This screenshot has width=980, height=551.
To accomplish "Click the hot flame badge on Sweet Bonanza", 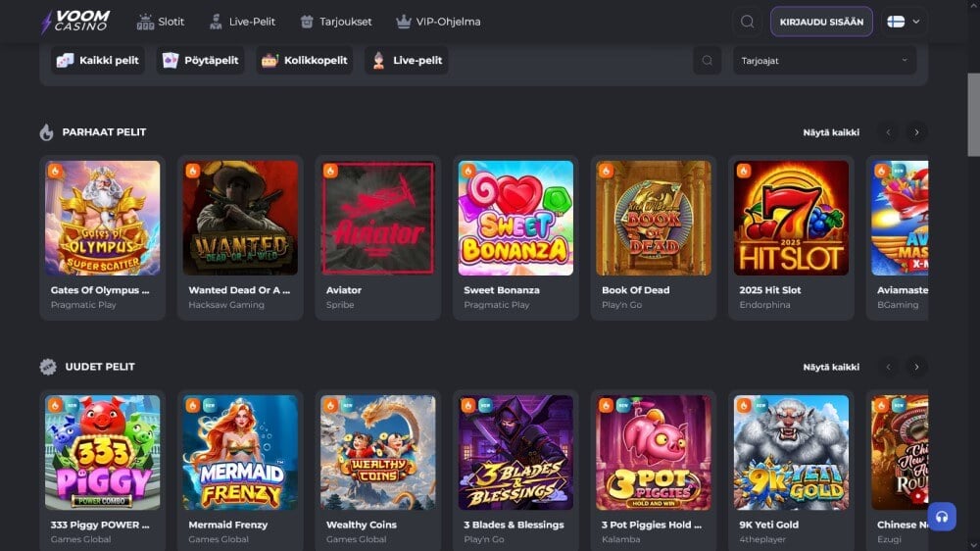I will tap(468, 171).
